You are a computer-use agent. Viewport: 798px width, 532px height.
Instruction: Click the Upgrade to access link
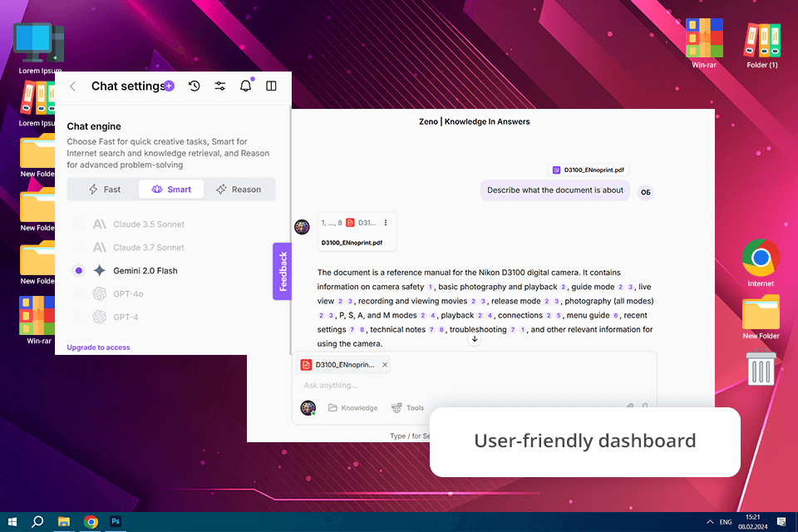(x=98, y=347)
